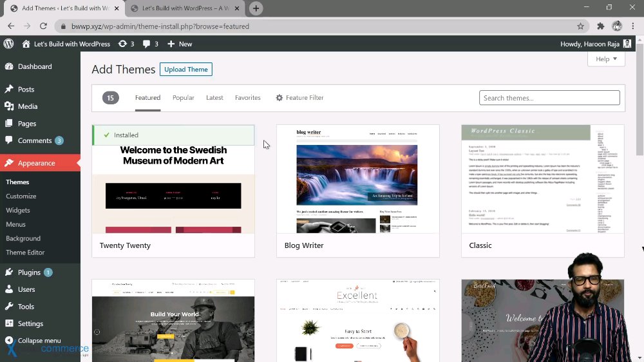This screenshot has height=362, width=644.
Task: Switch to the Latest themes tab
Action: tap(214, 98)
